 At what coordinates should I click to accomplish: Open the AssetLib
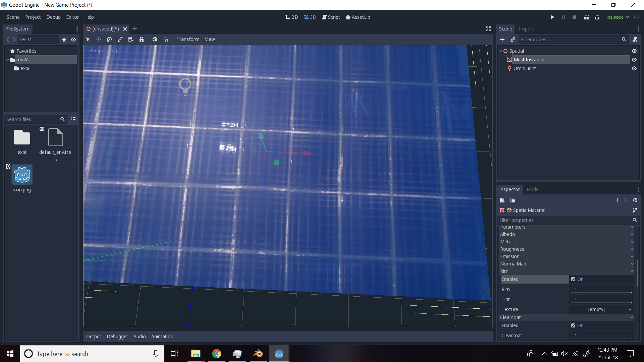(358, 17)
